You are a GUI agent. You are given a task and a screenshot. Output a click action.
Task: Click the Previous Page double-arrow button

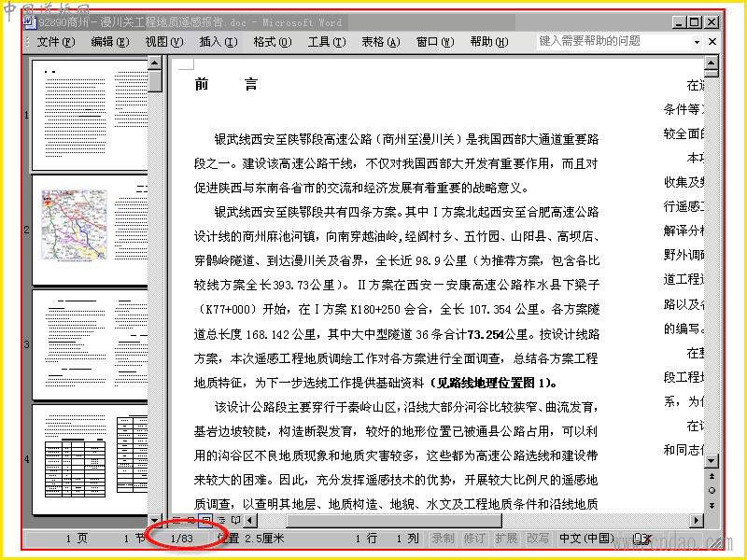[712, 476]
